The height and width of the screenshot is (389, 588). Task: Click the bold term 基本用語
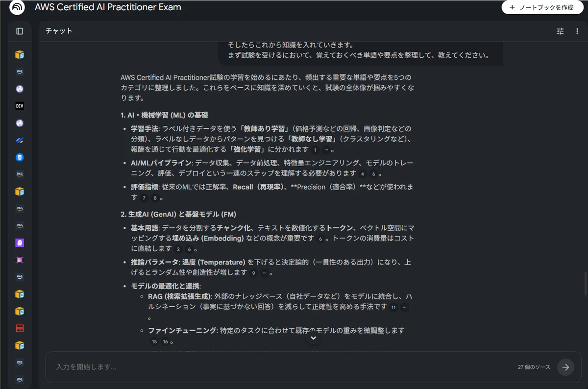pos(144,228)
